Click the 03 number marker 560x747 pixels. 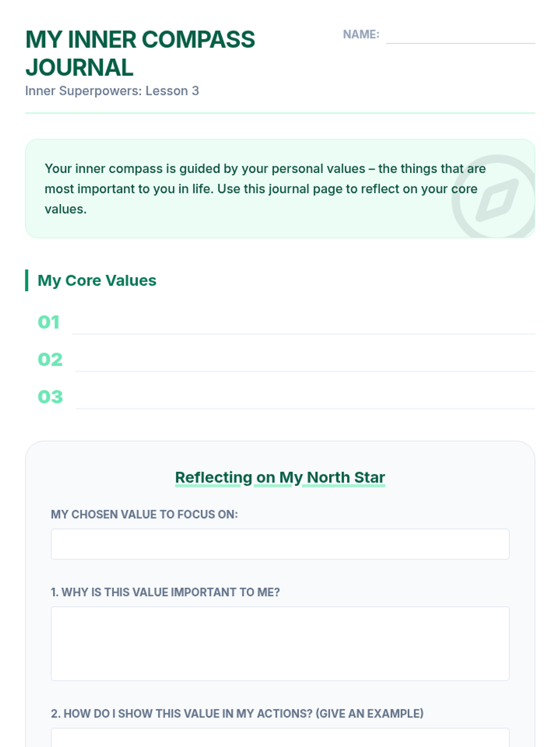50,397
